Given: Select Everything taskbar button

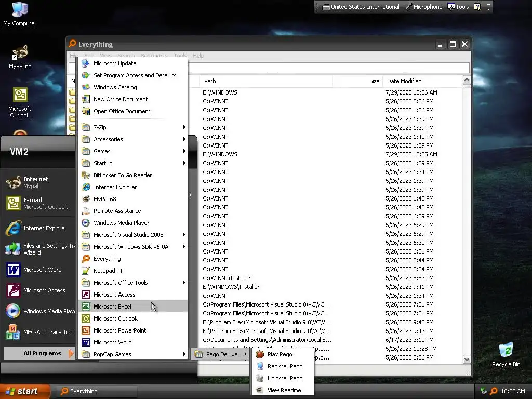Looking at the screenshot, I should tap(96, 391).
